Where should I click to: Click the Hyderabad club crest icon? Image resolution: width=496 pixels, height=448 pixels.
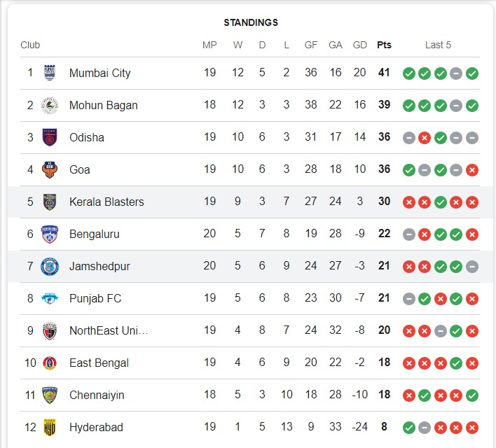click(50, 427)
